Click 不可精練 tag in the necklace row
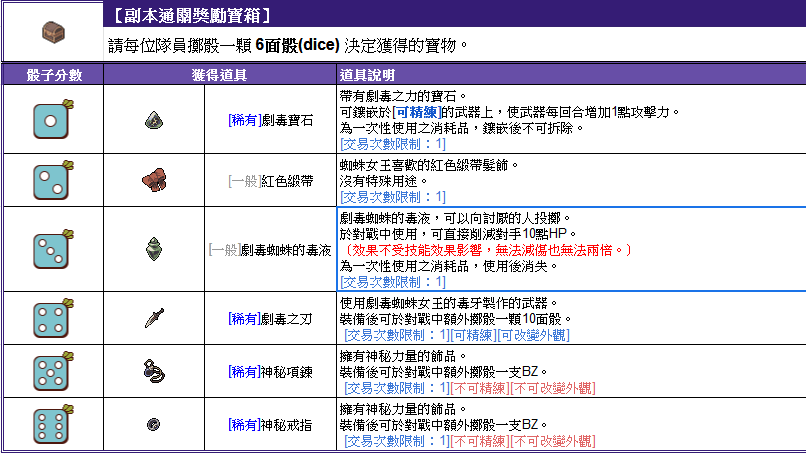 (x=480, y=388)
